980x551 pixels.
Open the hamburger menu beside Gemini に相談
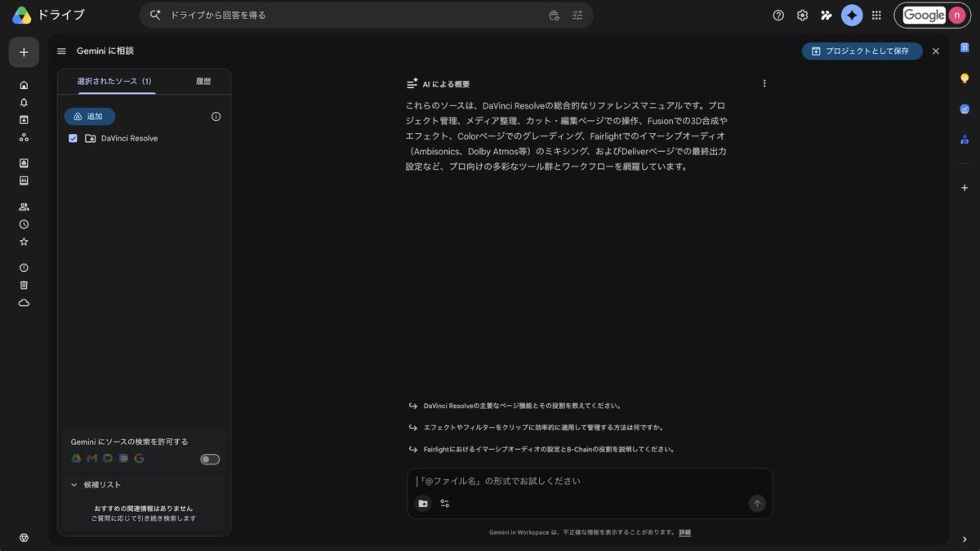pos(61,51)
